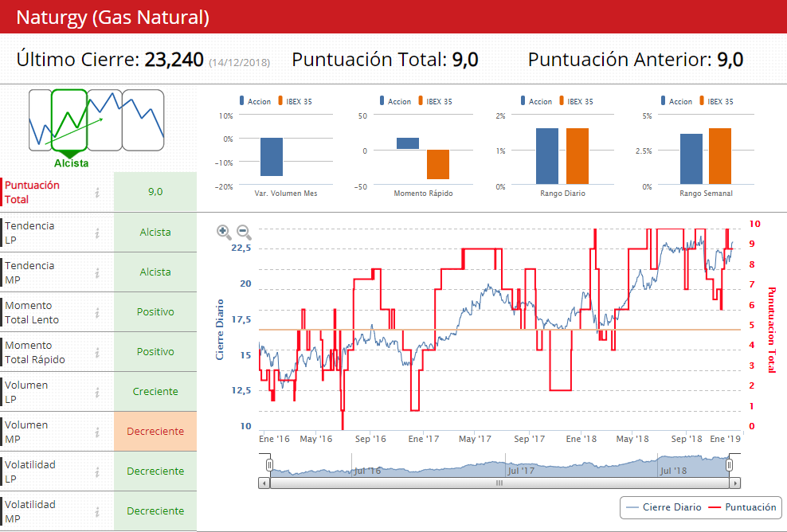The width and height of the screenshot is (787, 532).
Task: Click the Punutuacion Total axis title
Action: (x=772, y=330)
